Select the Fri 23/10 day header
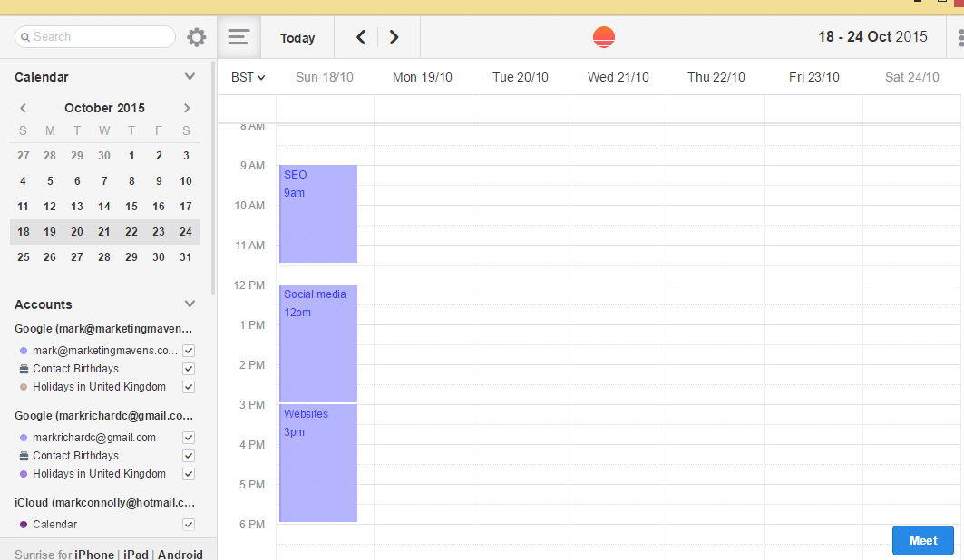Viewport: 964px width, 560px height. [813, 77]
